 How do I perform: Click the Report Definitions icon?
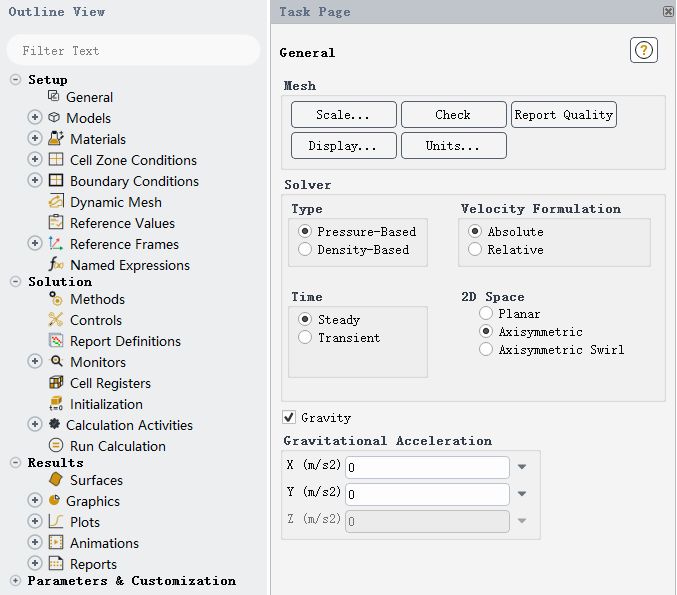[55, 341]
